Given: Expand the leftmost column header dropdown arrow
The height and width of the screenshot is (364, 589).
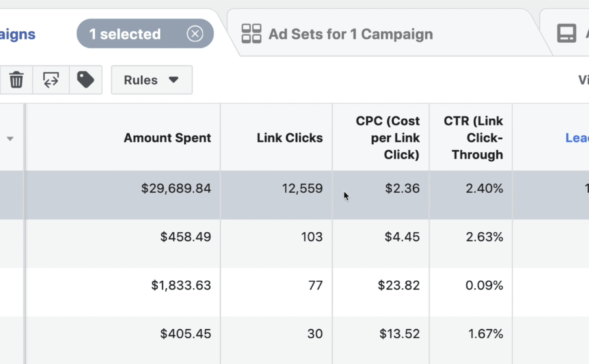Looking at the screenshot, I should click(x=10, y=138).
